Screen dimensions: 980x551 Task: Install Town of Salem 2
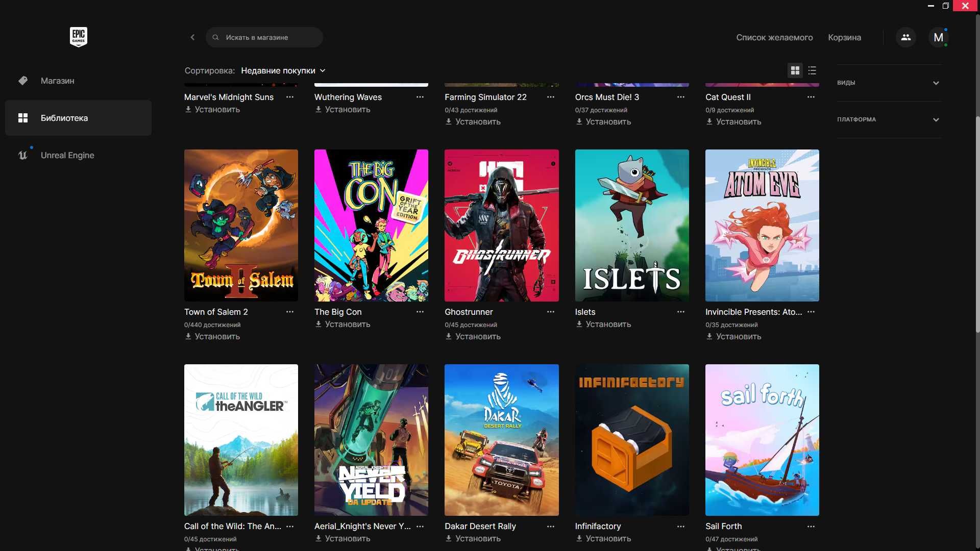(212, 336)
